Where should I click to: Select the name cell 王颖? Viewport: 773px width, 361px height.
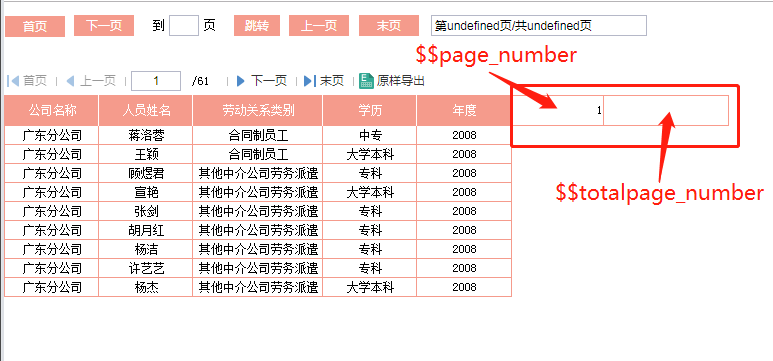click(146, 154)
